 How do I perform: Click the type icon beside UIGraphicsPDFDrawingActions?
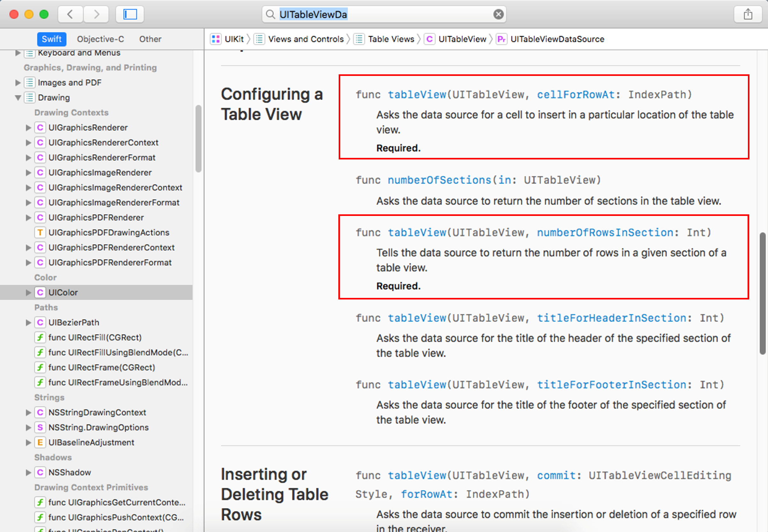(40, 232)
